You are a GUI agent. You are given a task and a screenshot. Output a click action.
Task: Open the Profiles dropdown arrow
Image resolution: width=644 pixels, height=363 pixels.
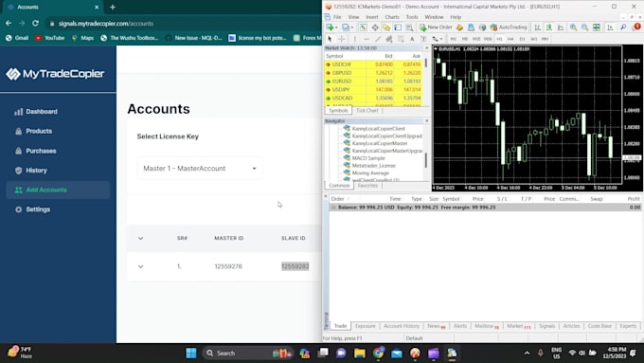point(352,27)
